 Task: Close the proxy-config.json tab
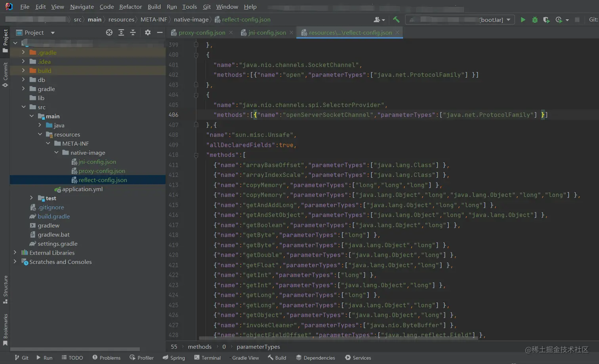tap(231, 32)
